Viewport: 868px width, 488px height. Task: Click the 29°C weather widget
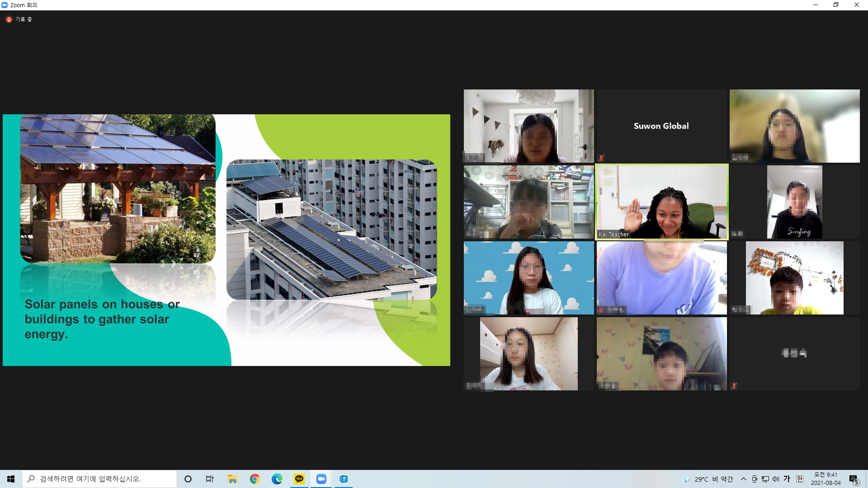[x=708, y=479]
